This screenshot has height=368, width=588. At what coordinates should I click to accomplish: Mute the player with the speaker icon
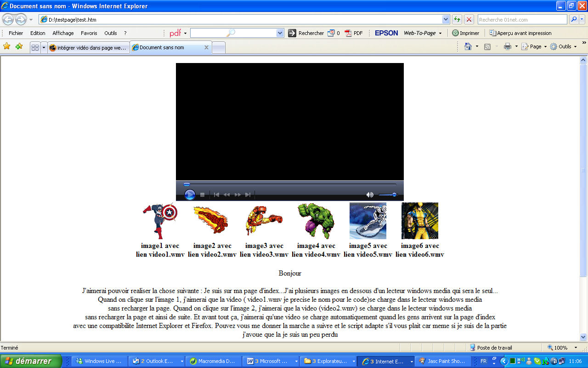click(370, 195)
